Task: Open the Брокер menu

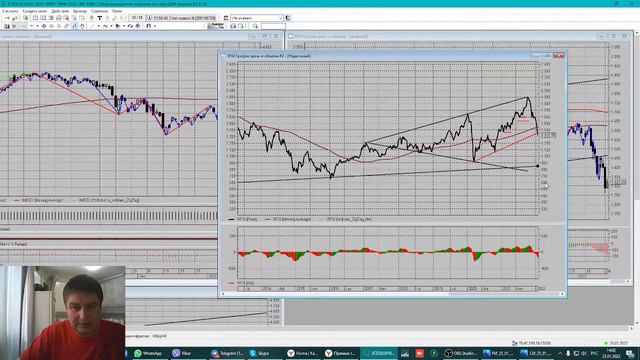Action: tap(80, 11)
